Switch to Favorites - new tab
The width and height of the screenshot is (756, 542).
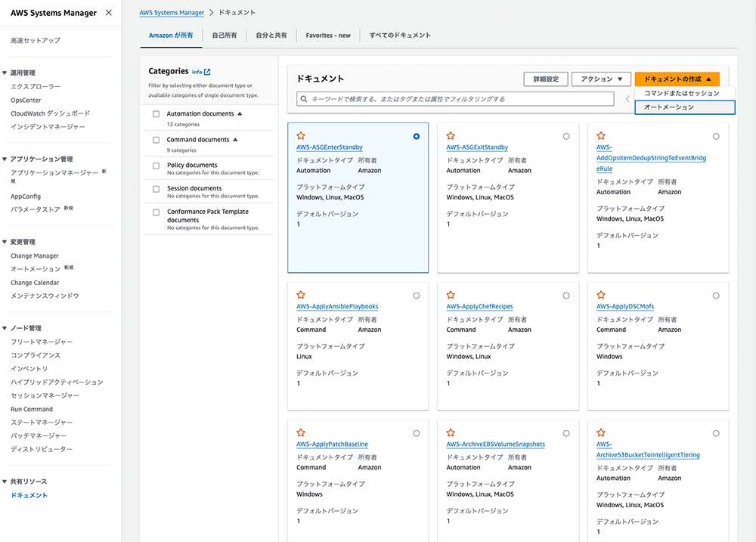[328, 36]
